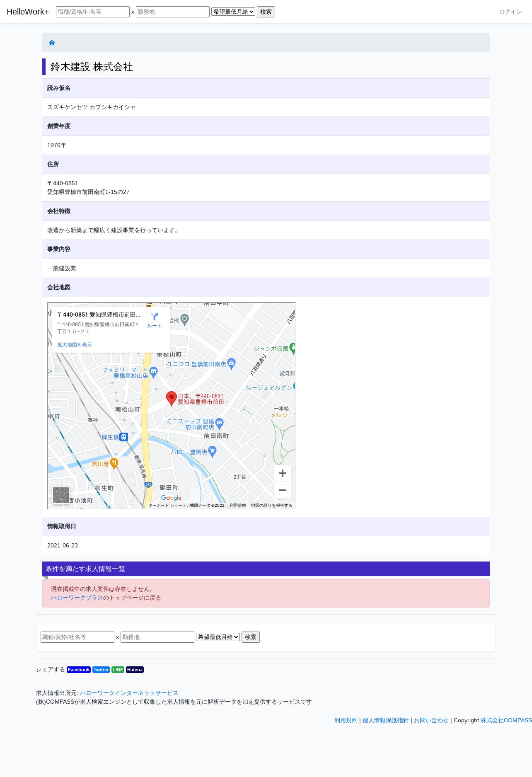Screen dimensions: 532x777
Task: Click the Ministop Toyohashi store marker
Action: tap(220, 424)
